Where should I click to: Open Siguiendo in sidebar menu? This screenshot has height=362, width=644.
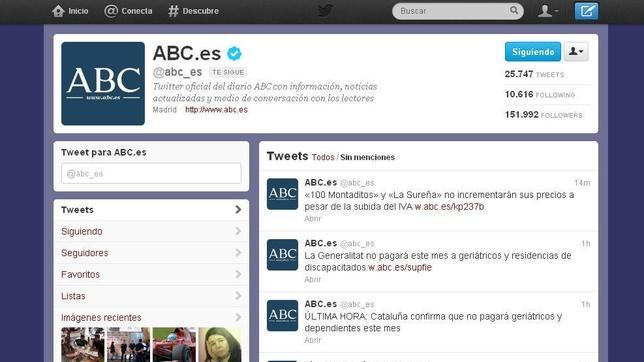point(151,231)
